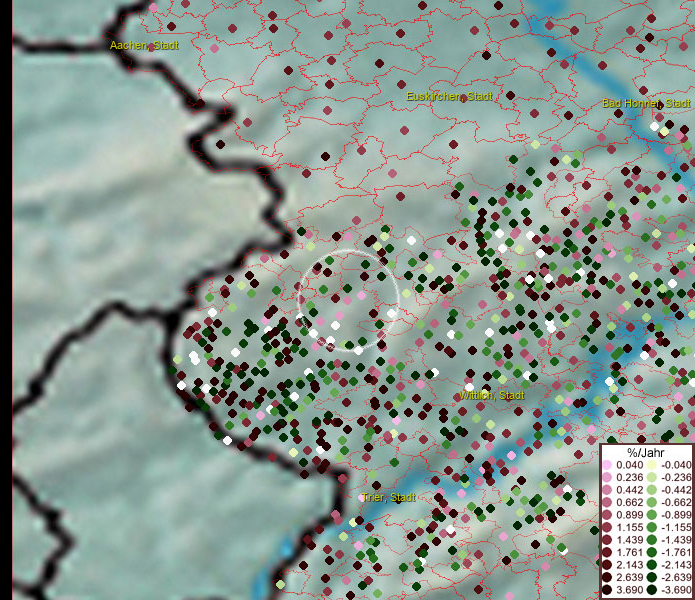Select the legend value -0.040

(x=676, y=465)
